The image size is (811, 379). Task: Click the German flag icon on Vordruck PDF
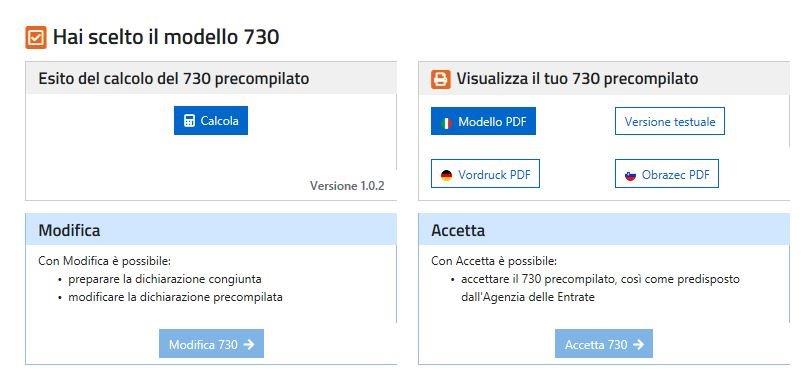click(x=446, y=175)
